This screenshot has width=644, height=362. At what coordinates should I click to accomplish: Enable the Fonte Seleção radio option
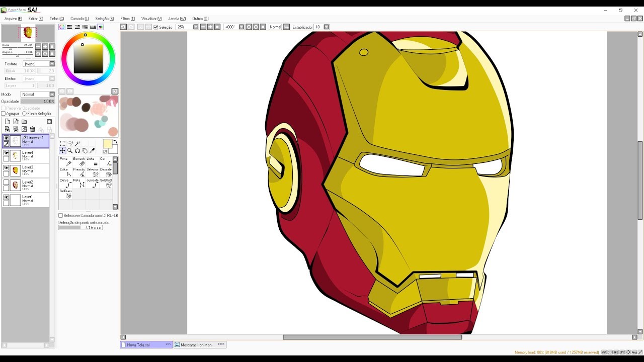pos(24,114)
